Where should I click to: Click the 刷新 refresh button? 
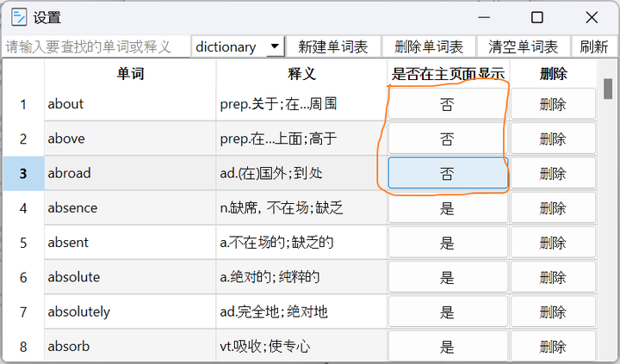tap(593, 46)
